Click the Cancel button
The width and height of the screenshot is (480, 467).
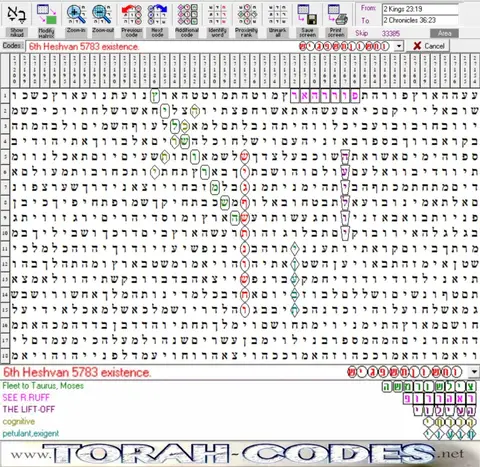pos(429,46)
